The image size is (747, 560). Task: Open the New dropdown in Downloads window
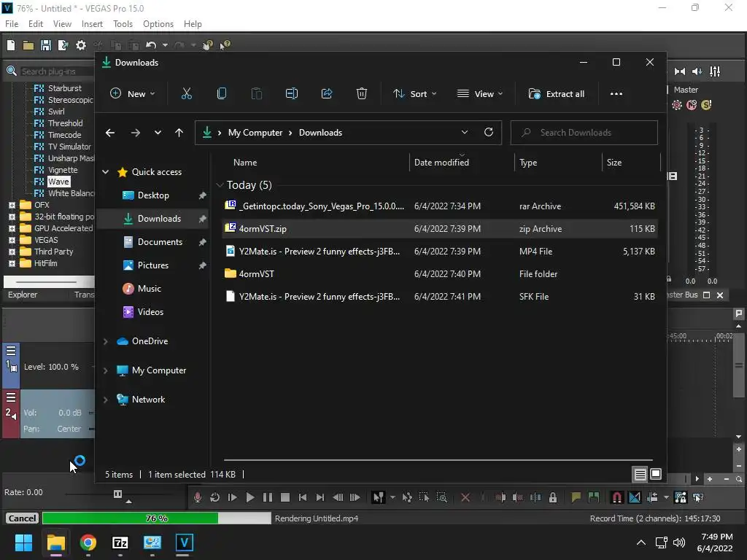click(133, 94)
